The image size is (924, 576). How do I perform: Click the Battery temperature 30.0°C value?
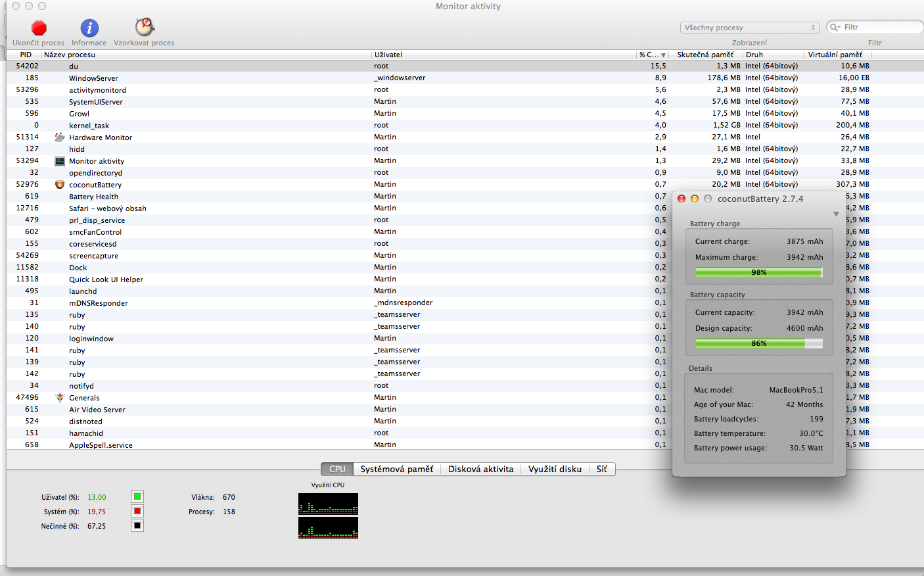tap(811, 433)
